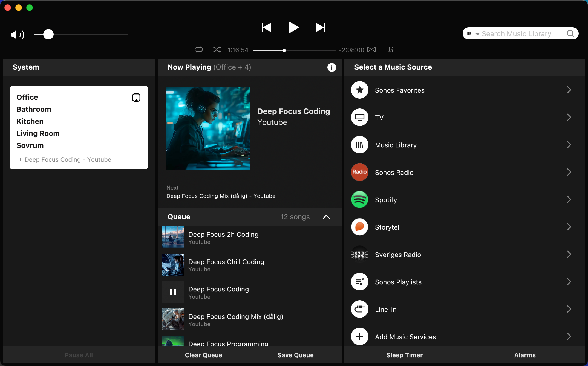Skip to the next track
This screenshot has height=366, width=588.
tap(321, 27)
